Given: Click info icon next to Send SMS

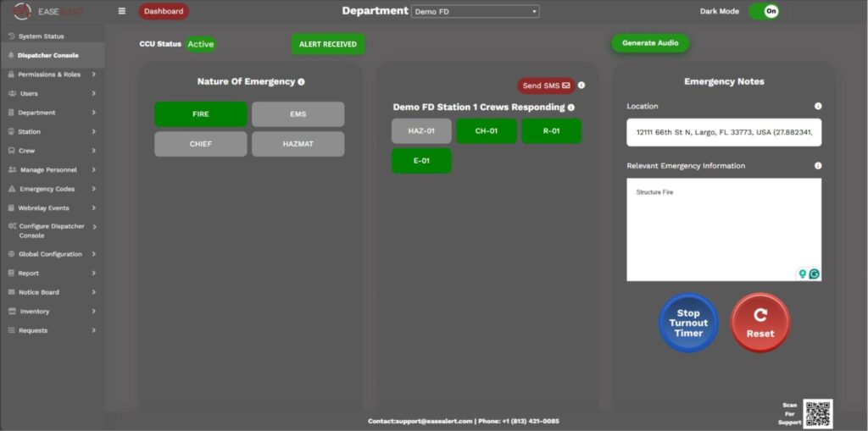Looking at the screenshot, I should 581,86.
